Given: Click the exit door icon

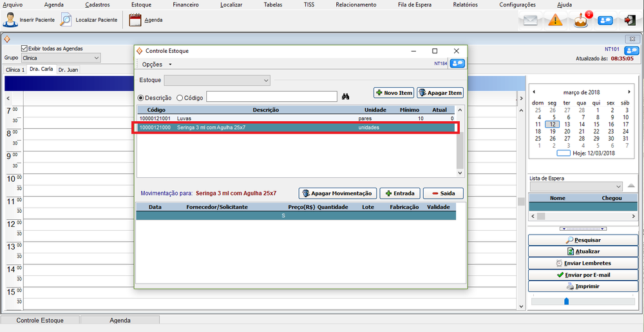Looking at the screenshot, I should [629, 21].
